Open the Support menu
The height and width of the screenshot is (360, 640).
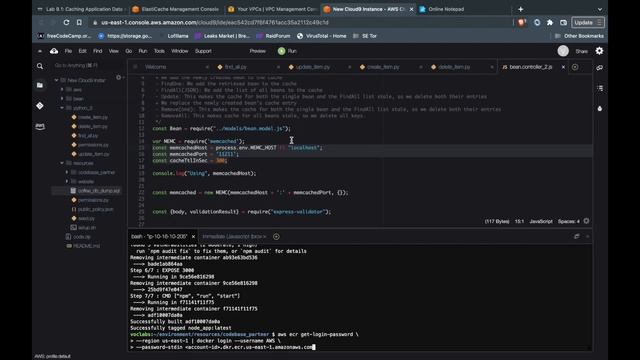(203, 51)
